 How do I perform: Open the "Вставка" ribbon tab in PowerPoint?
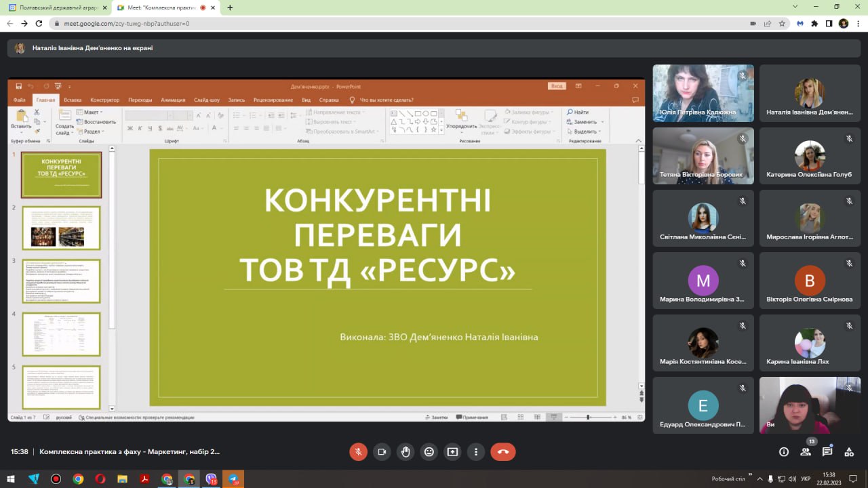tap(73, 100)
